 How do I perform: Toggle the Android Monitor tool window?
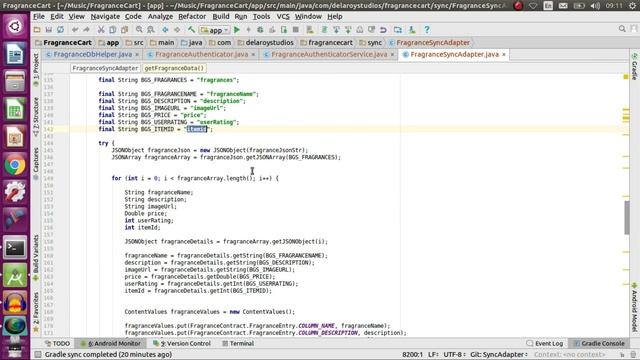pyautogui.click(x=110, y=344)
